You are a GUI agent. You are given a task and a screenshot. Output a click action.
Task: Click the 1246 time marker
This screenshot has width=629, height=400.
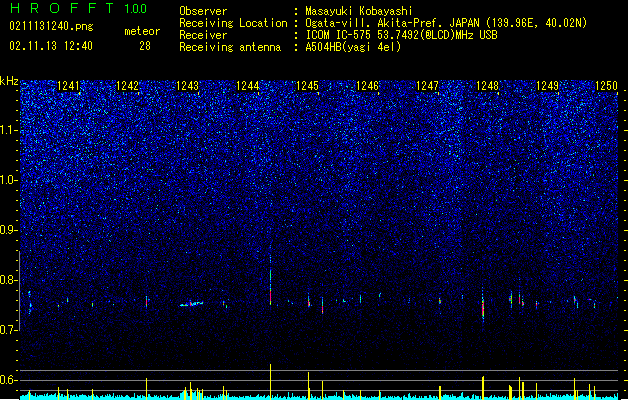point(367,86)
